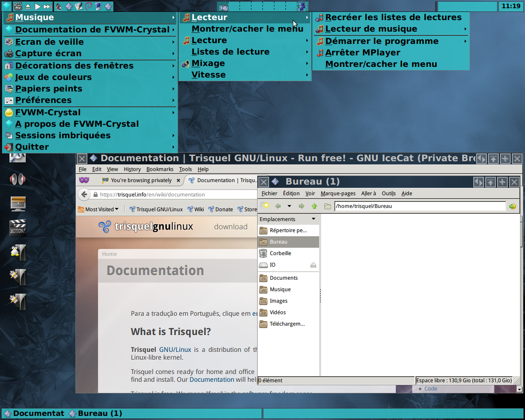
Task: Open the Tux penguin desktop icon
Action: [x=18, y=252]
